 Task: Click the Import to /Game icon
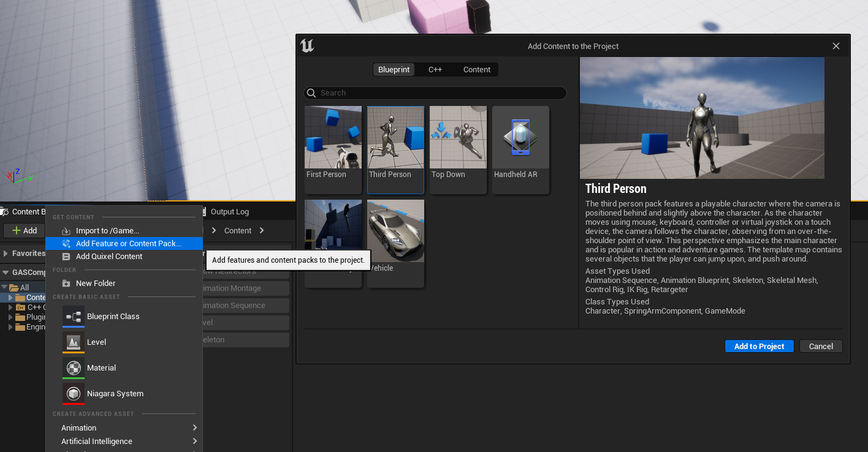(66, 231)
